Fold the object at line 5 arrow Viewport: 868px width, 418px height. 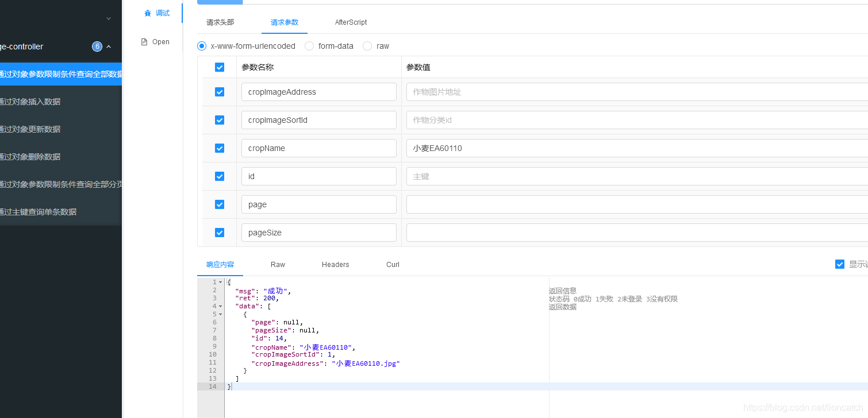click(220, 314)
